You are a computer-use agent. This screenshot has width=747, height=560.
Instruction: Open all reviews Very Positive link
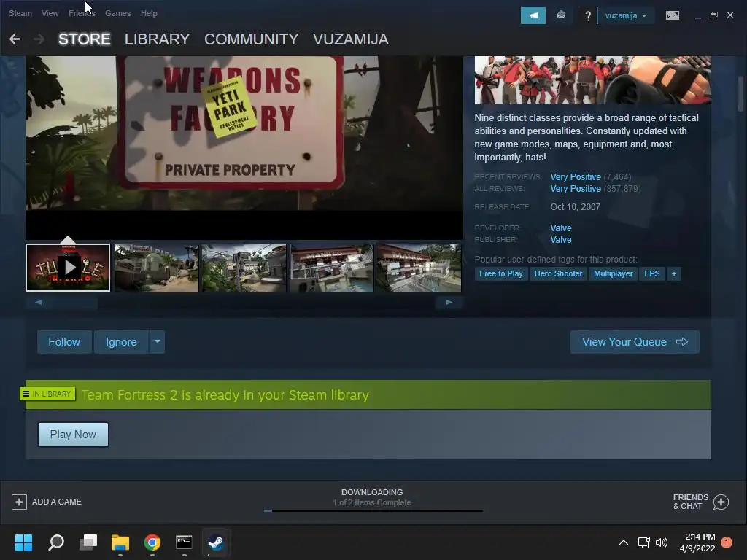tap(576, 189)
